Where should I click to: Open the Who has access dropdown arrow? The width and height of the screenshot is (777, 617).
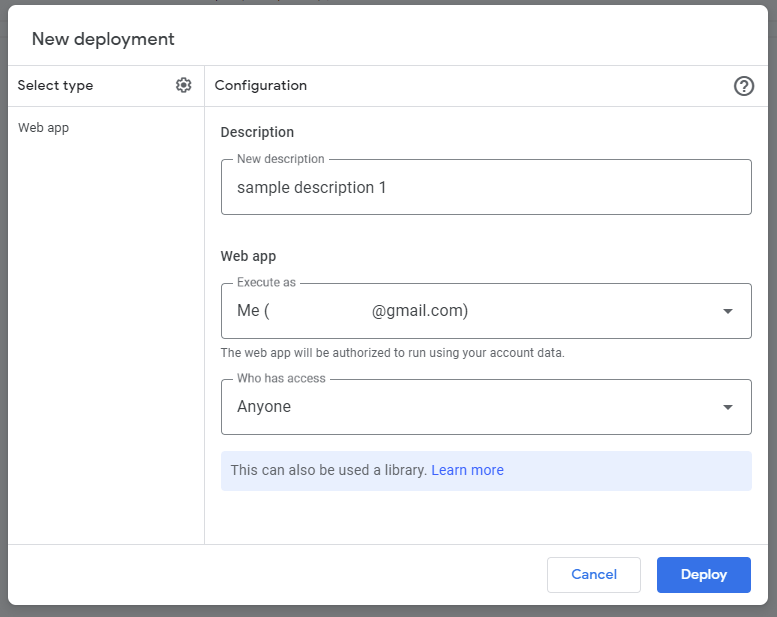pos(728,407)
